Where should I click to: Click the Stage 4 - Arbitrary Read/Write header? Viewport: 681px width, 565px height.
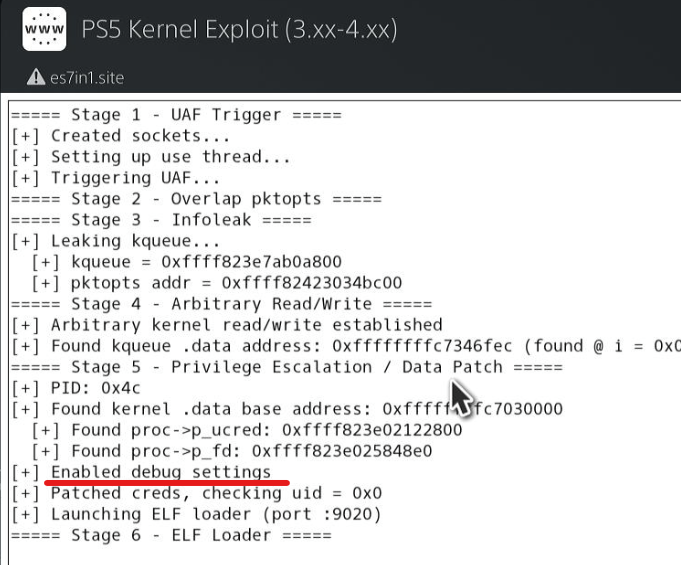(221, 304)
